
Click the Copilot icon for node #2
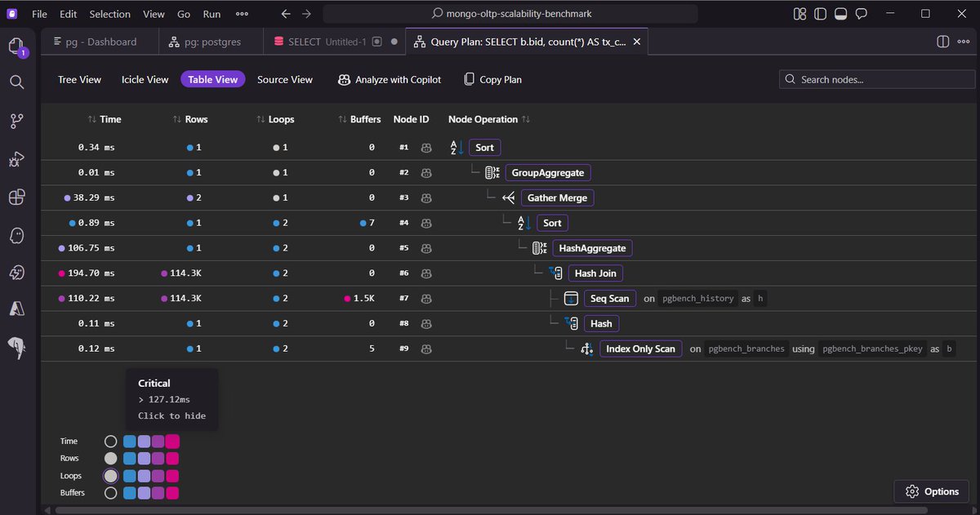point(426,173)
